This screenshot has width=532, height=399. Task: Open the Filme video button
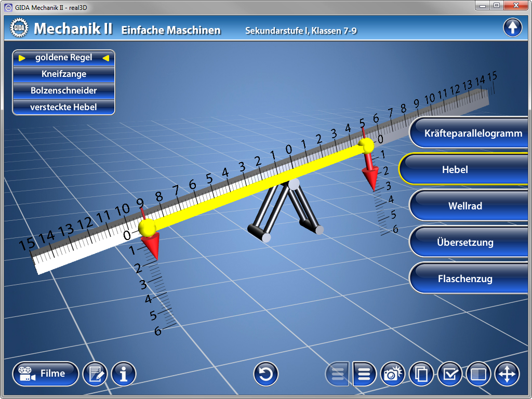click(46, 374)
